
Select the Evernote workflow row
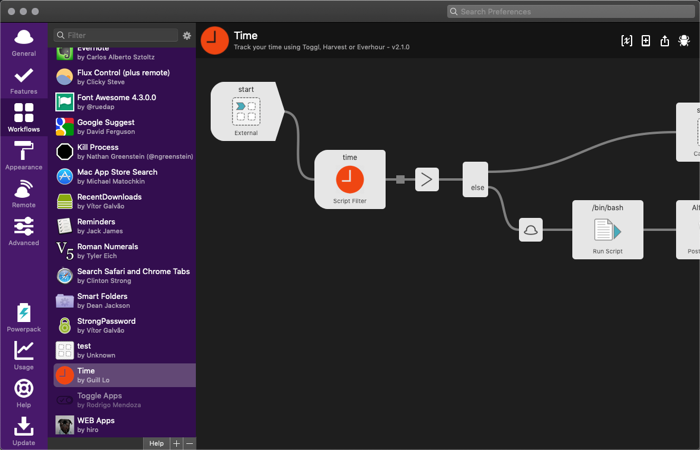(x=125, y=54)
